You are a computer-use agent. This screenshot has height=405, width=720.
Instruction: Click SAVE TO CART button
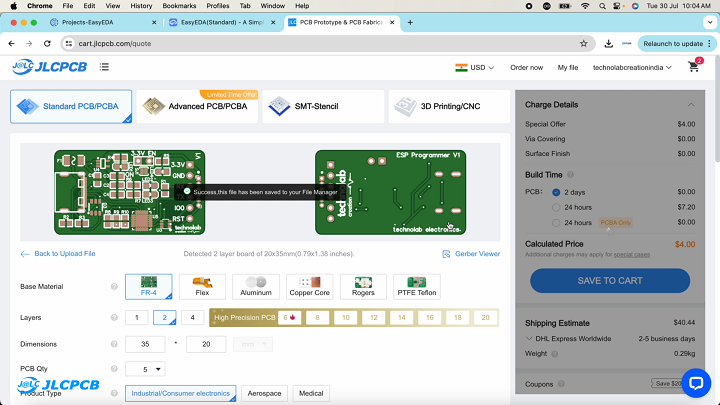[x=610, y=281]
